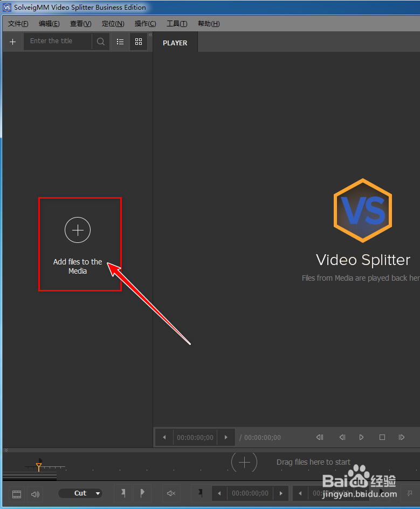Open the 定位(N) menu
Screen dimensions: 420x509
[113, 24]
